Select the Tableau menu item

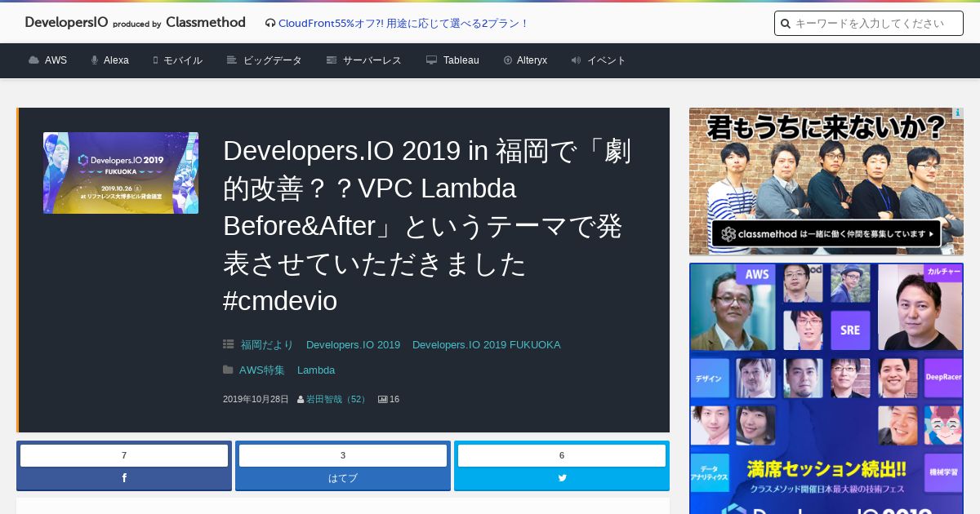[453, 60]
